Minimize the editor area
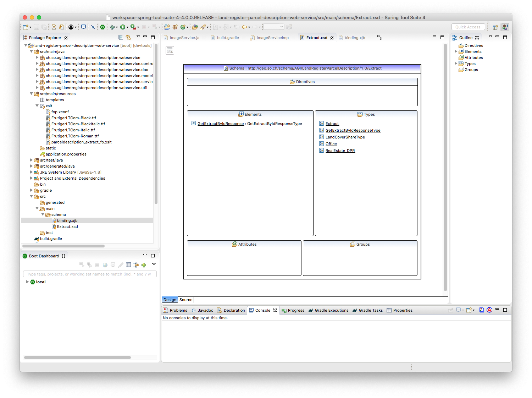The image size is (532, 398). (x=434, y=37)
